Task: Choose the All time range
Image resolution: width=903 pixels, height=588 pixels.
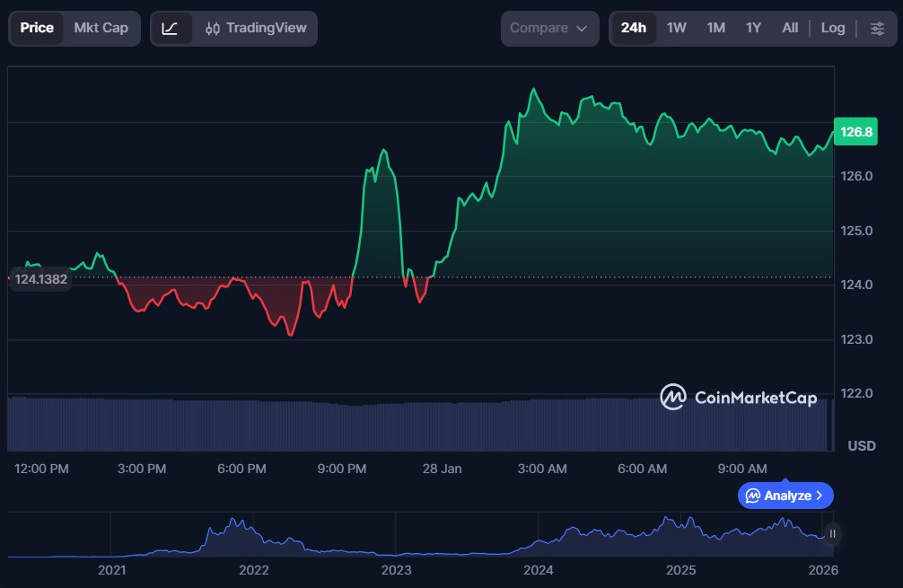Action: point(790,28)
